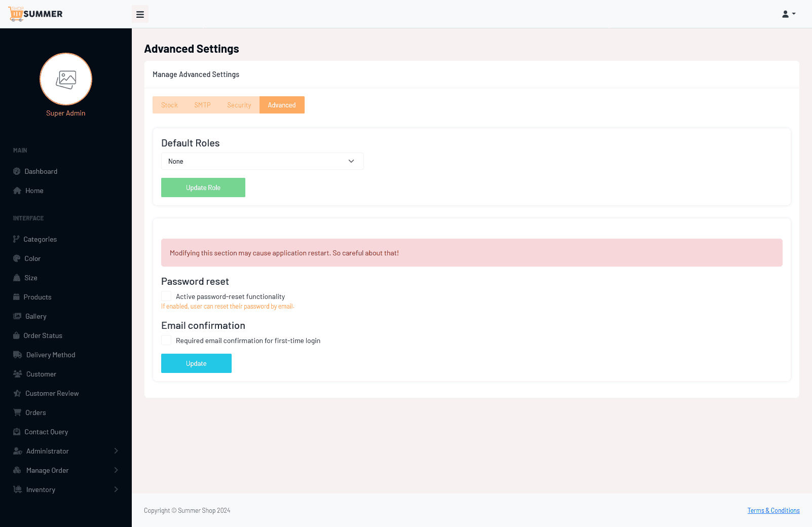The width and height of the screenshot is (812, 527).
Task: Switch to the Stock tab
Action: tap(169, 105)
